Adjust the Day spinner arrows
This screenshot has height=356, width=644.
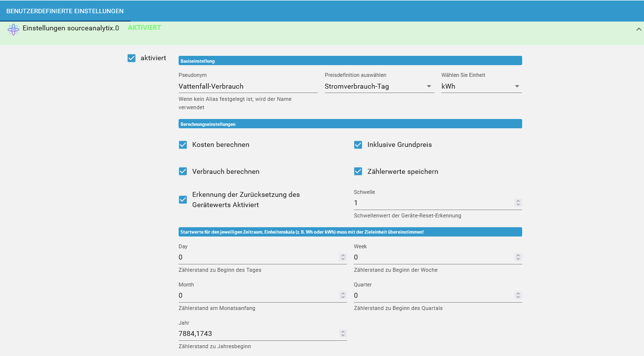[343, 257]
